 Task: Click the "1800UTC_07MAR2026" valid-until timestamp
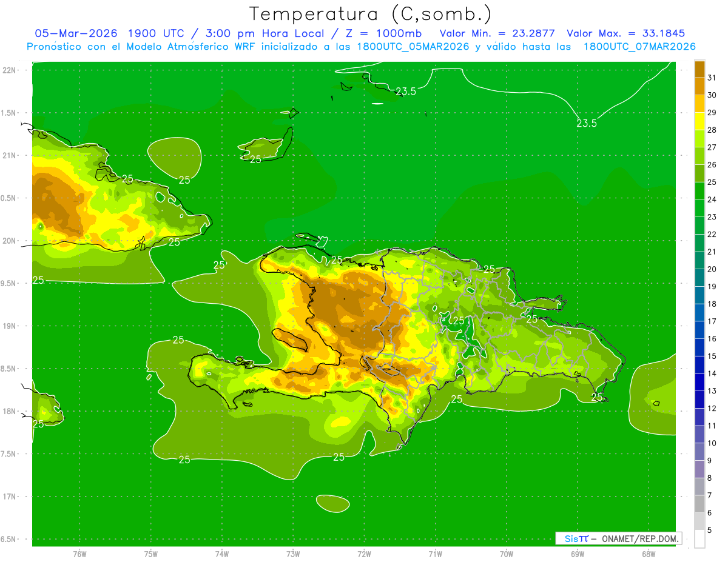pos(639,47)
